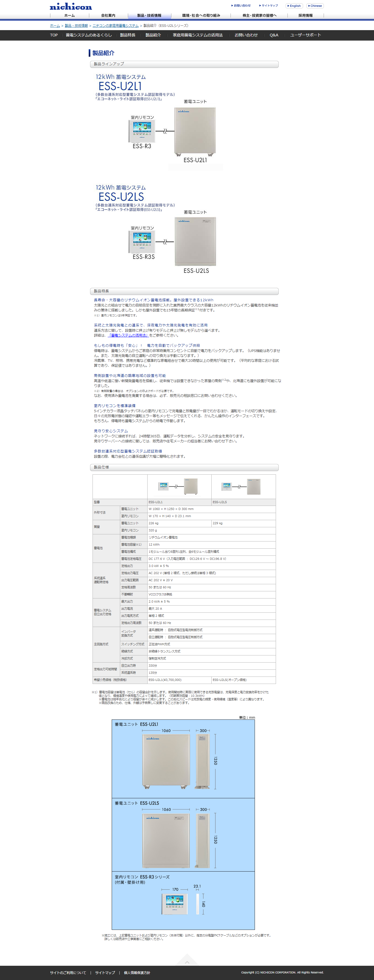Go to TOP in the dark submenu
This screenshot has width=374, height=980.
[54, 35]
